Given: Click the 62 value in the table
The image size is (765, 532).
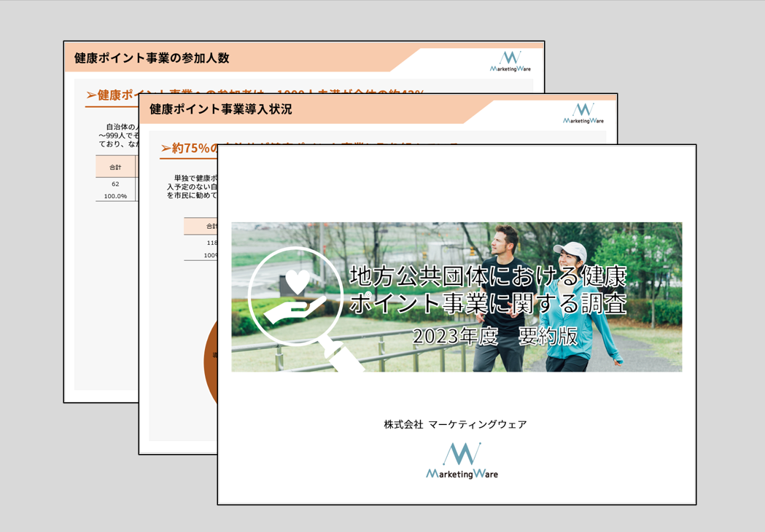Looking at the screenshot, I should (x=115, y=184).
